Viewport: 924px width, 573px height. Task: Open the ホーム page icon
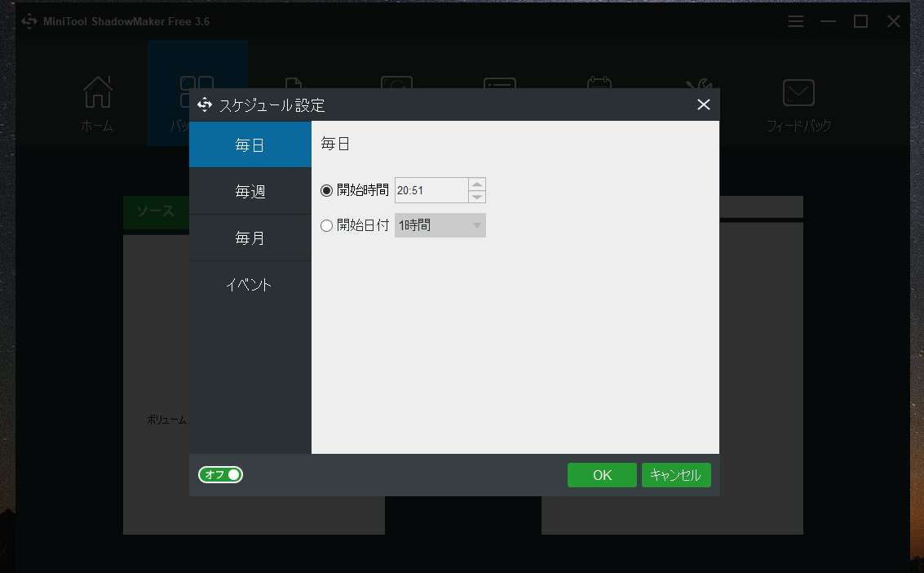pyautogui.click(x=97, y=92)
